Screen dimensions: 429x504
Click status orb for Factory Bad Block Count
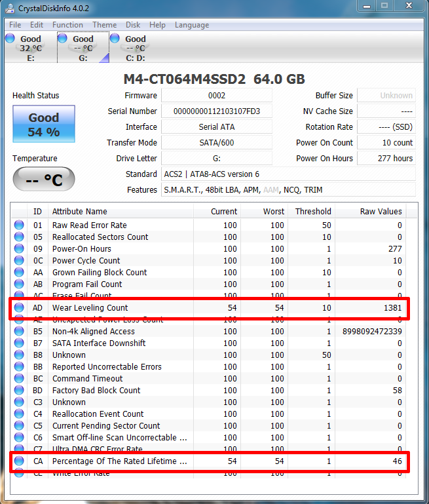tap(19, 390)
